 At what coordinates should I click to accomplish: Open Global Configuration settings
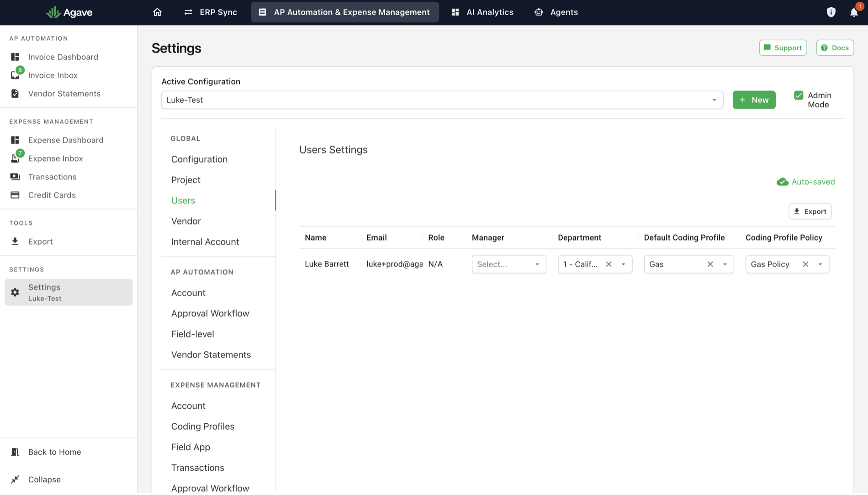(199, 159)
